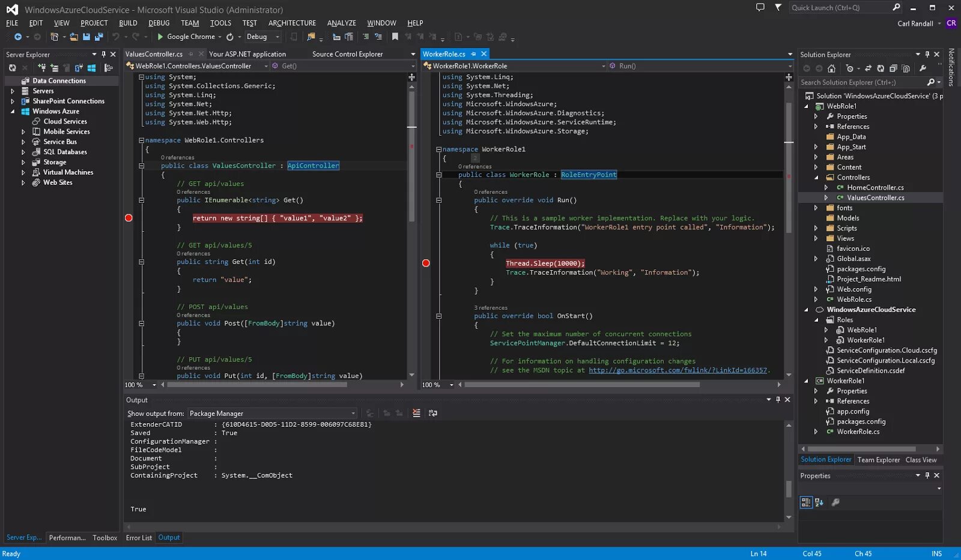Open the left editor zoom 100 % dropdown

click(x=154, y=385)
